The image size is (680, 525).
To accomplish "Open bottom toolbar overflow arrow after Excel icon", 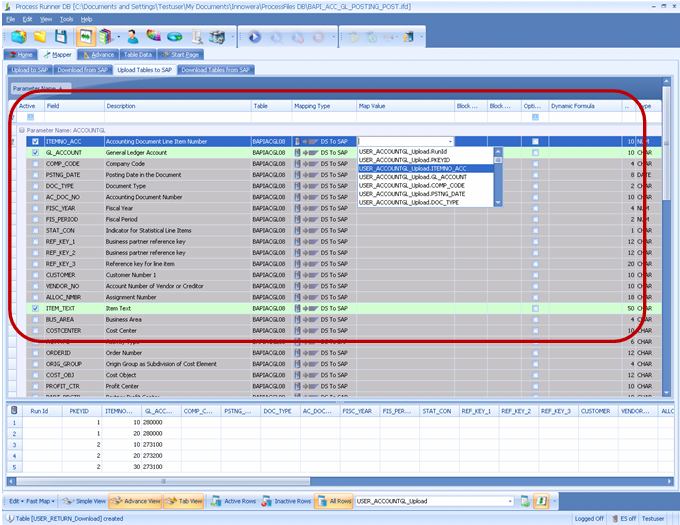I will (x=554, y=502).
